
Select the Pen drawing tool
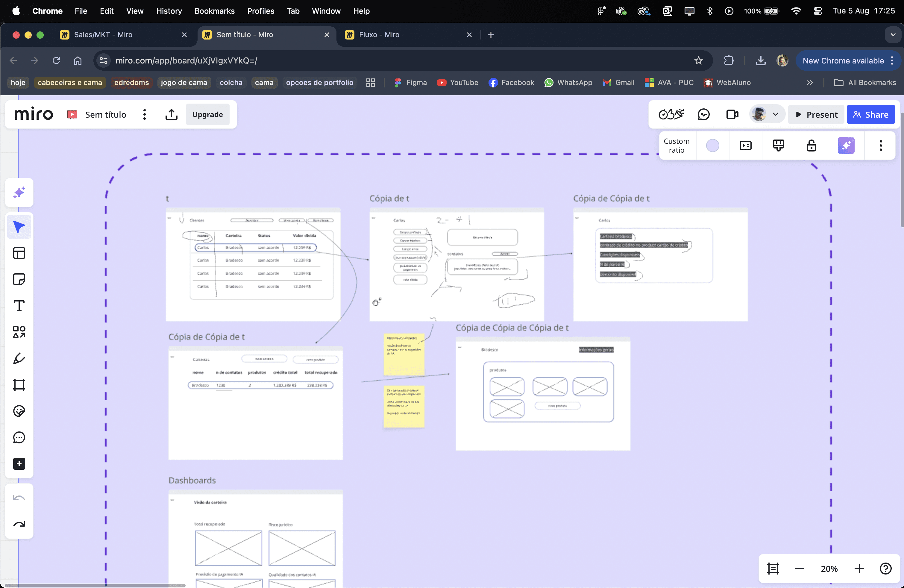pos(19,359)
